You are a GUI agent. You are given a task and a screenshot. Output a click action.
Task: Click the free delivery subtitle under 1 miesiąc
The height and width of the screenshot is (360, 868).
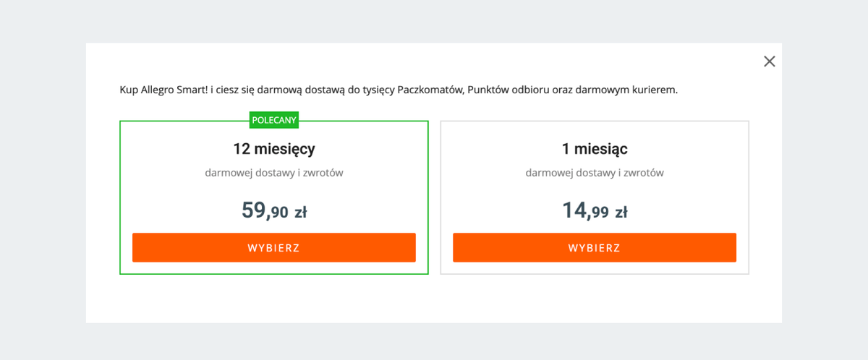pos(595,173)
